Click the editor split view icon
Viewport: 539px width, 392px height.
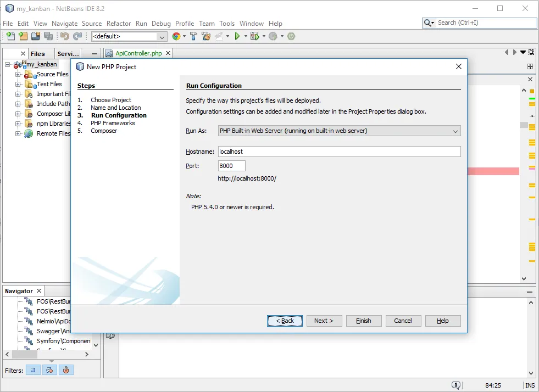[x=530, y=66]
